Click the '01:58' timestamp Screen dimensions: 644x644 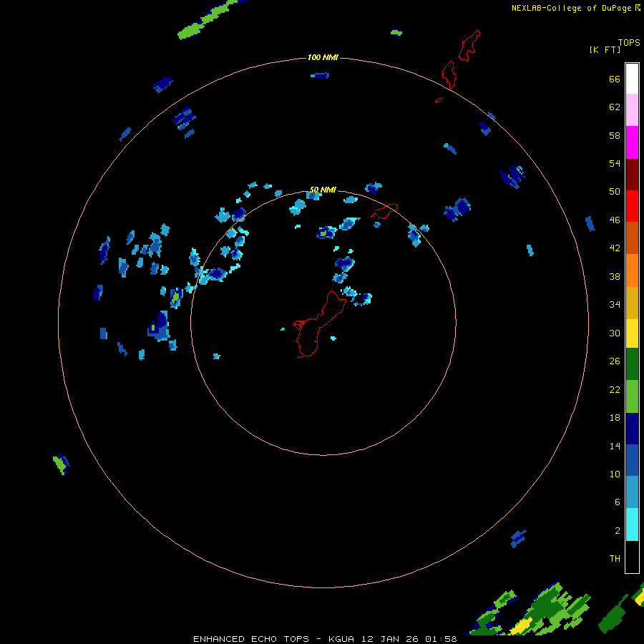click(x=441, y=639)
